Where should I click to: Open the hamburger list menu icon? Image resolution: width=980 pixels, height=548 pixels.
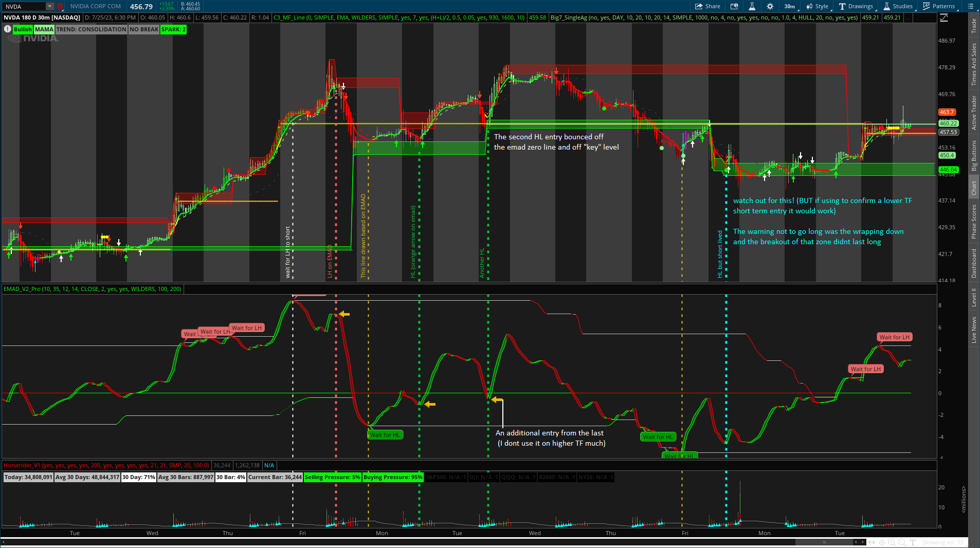pyautogui.click(x=970, y=6)
